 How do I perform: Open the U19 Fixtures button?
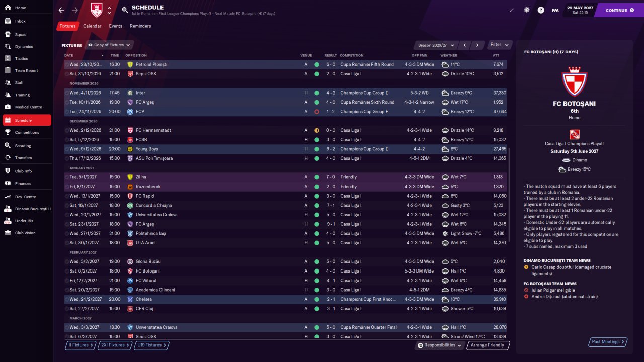[151, 345]
